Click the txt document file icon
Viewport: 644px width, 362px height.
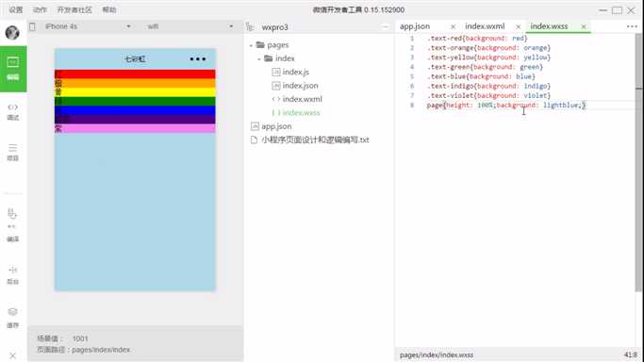pyautogui.click(x=255, y=140)
